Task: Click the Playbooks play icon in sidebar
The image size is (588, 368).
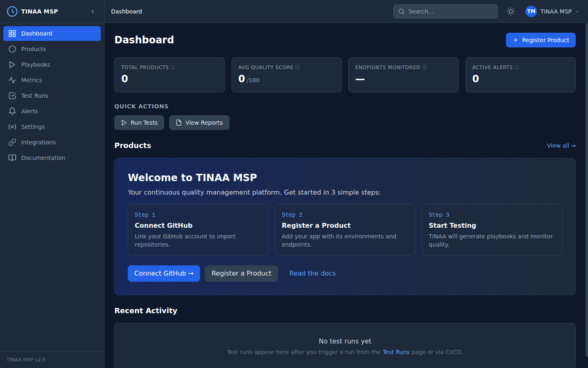Action: [12, 65]
